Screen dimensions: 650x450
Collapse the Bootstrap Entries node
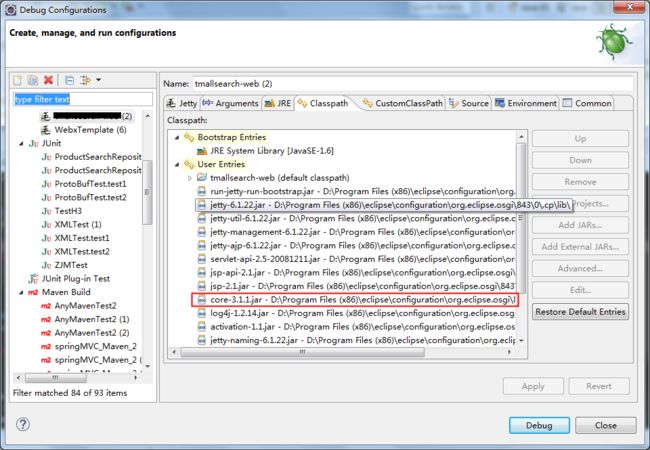coord(177,137)
